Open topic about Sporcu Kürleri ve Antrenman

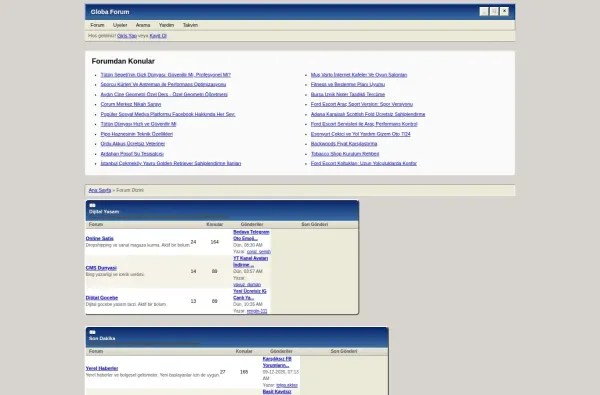(x=163, y=84)
